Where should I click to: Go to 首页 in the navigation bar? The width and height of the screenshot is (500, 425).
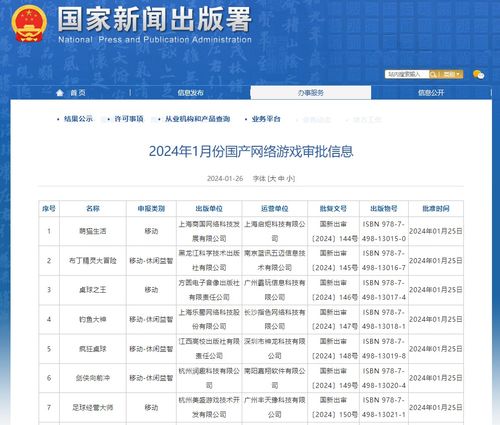point(78,93)
